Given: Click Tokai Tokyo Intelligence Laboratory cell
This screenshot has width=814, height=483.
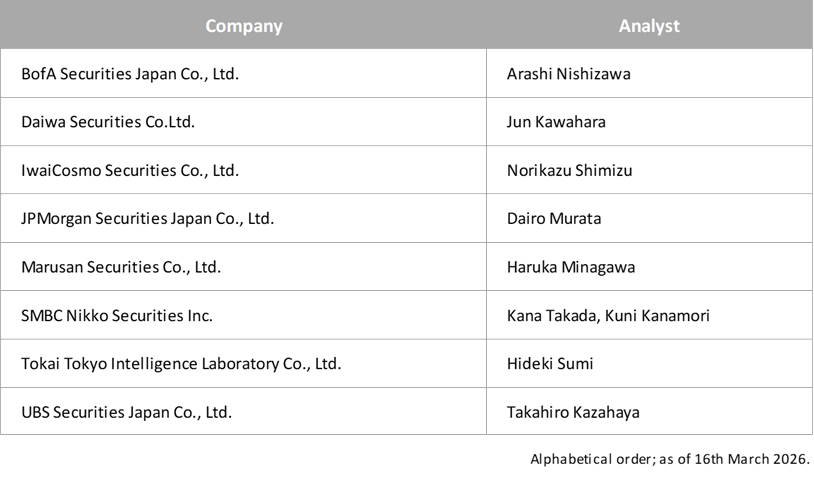Looking at the screenshot, I should (x=180, y=363).
